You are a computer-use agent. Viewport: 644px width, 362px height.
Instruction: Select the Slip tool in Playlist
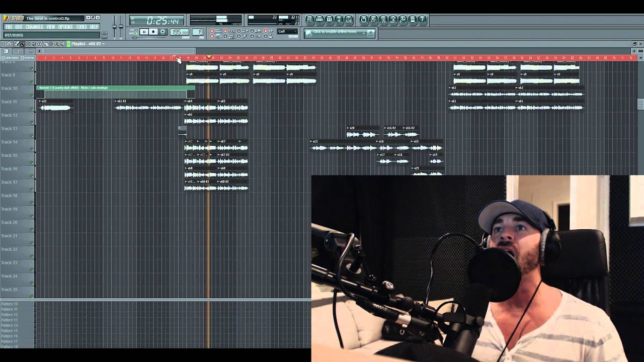coord(39,44)
